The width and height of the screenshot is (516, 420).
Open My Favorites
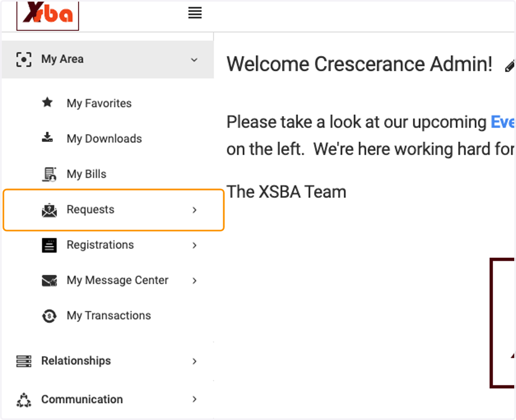click(x=99, y=104)
